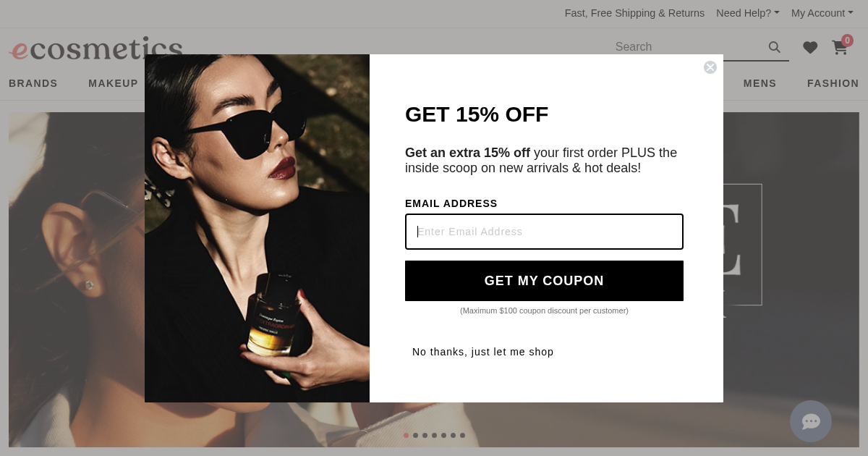Click the search magnifier icon
The image size is (868, 456).
[x=775, y=47]
